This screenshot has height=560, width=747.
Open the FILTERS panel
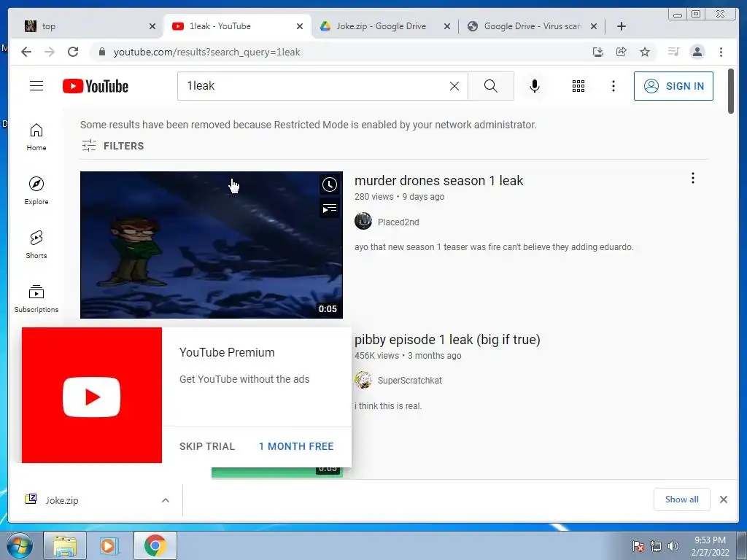(113, 146)
